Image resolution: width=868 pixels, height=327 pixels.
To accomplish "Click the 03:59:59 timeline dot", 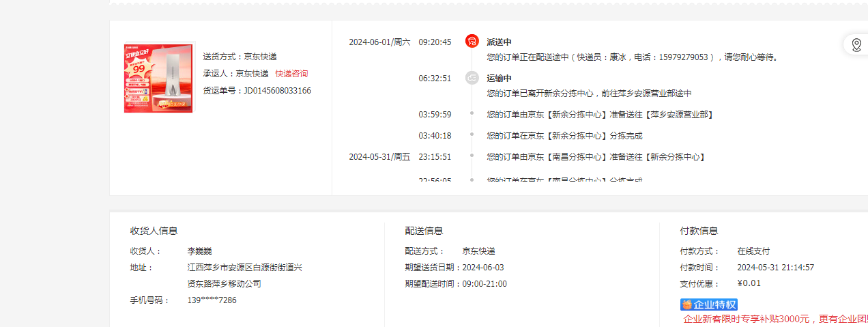I will [x=472, y=114].
